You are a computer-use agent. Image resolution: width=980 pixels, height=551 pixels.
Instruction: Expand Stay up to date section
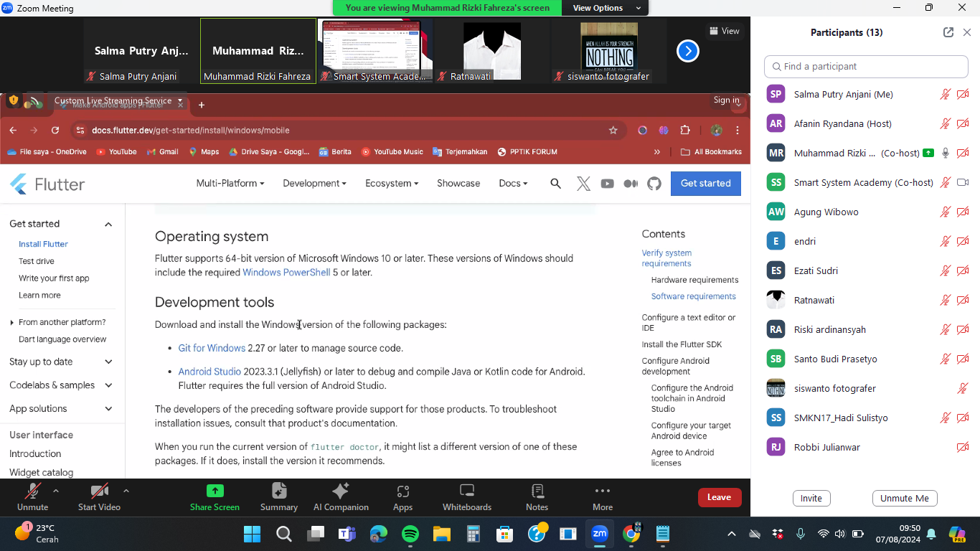108,362
